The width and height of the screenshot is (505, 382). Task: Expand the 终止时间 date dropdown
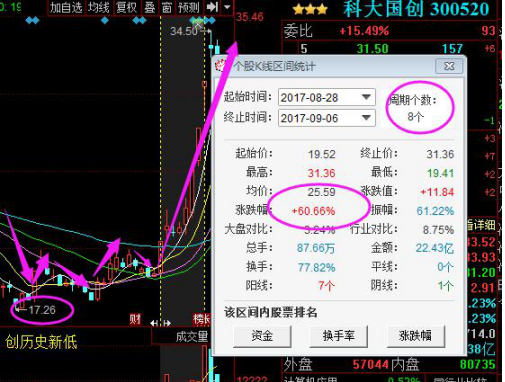[x=366, y=118]
